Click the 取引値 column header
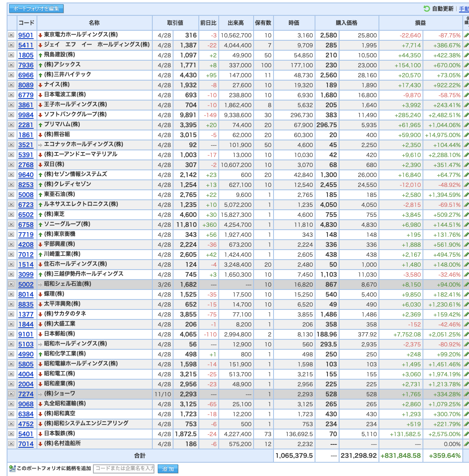 pyautogui.click(x=175, y=23)
